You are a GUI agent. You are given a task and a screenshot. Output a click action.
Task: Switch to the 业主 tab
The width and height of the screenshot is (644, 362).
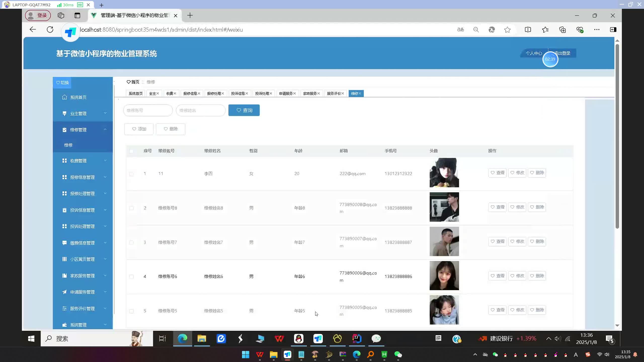(x=152, y=94)
